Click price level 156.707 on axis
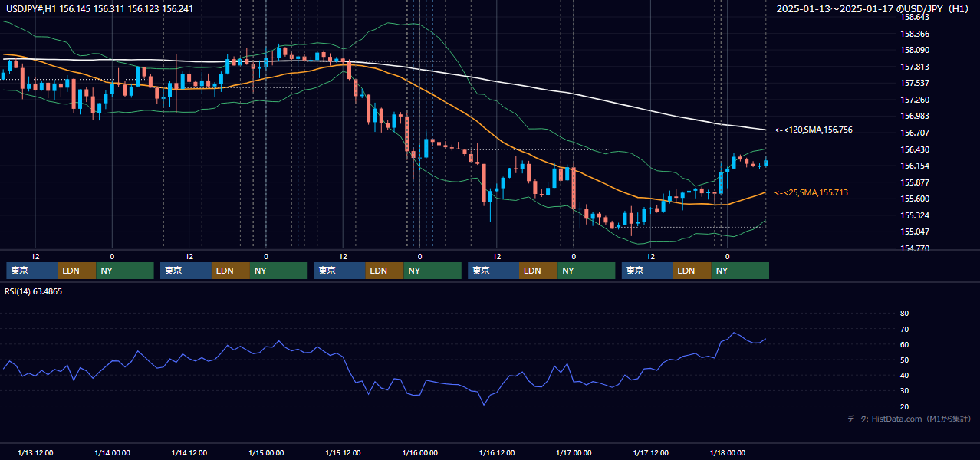Viewport: 980px width, 460px height. click(914, 133)
